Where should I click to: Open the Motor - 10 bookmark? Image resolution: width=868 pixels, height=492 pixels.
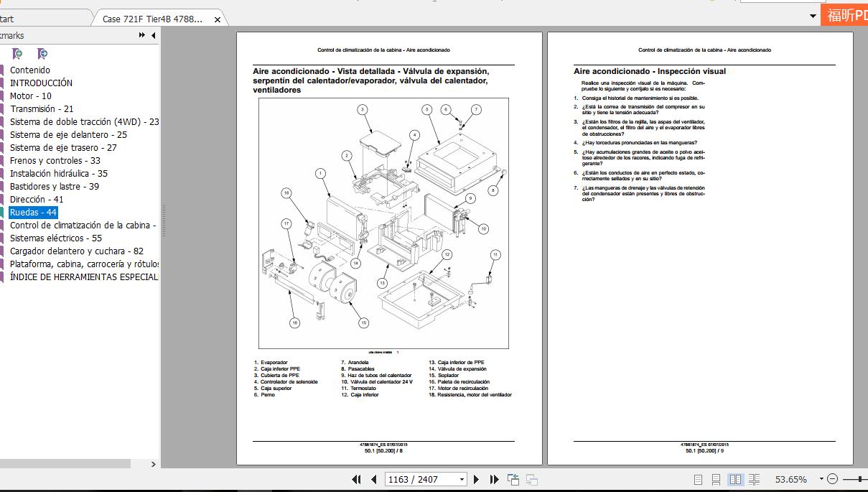pyautogui.click(x=30, y=96)
